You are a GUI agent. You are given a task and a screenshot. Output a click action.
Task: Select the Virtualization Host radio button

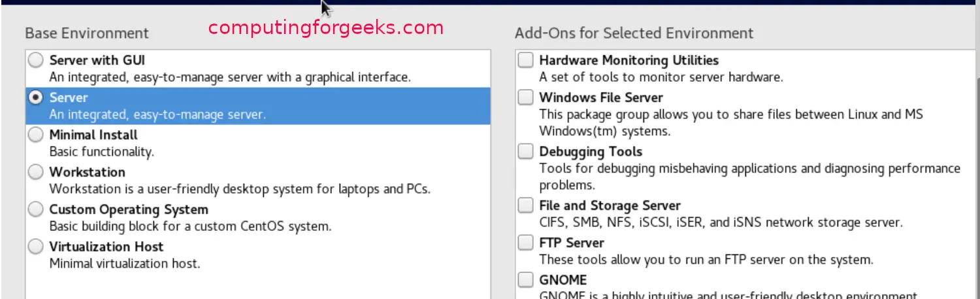point(36,247)
